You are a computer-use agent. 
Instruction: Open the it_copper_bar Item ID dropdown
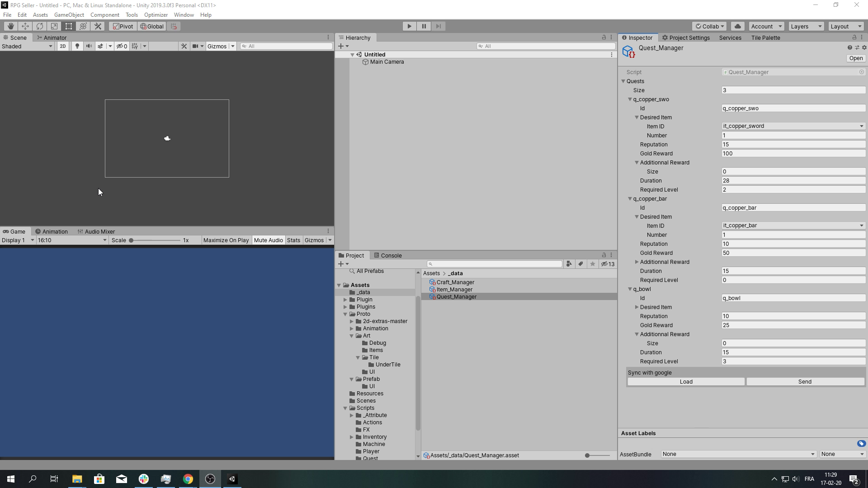pyautogui.click(x=793, y=225)
